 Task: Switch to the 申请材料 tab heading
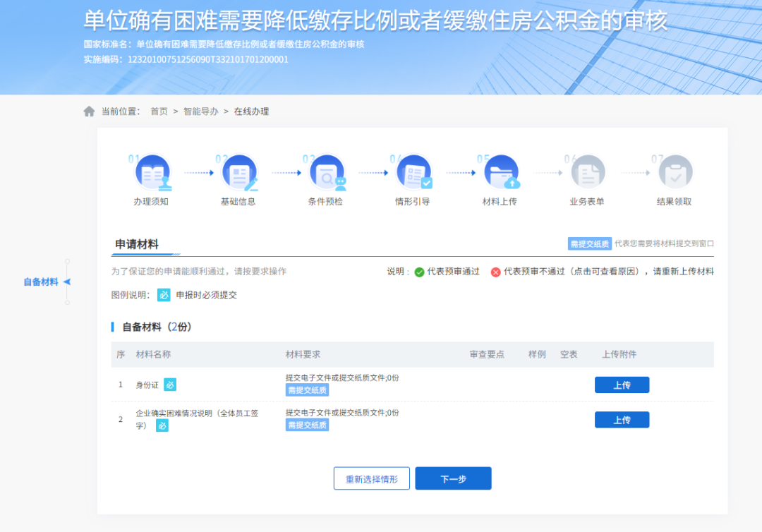(137, 245)
